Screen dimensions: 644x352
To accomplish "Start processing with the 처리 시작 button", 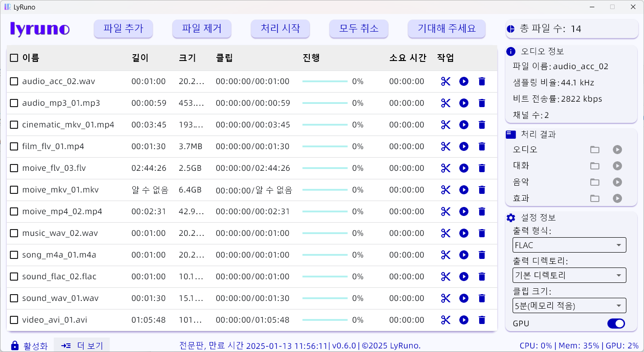I will (280, 28).
